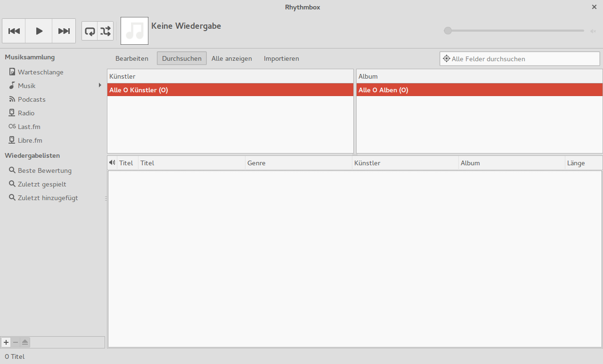The height and width of the screenshot is (364, 603).
Task: Click the Album browser column header
Action: [480, 76]
